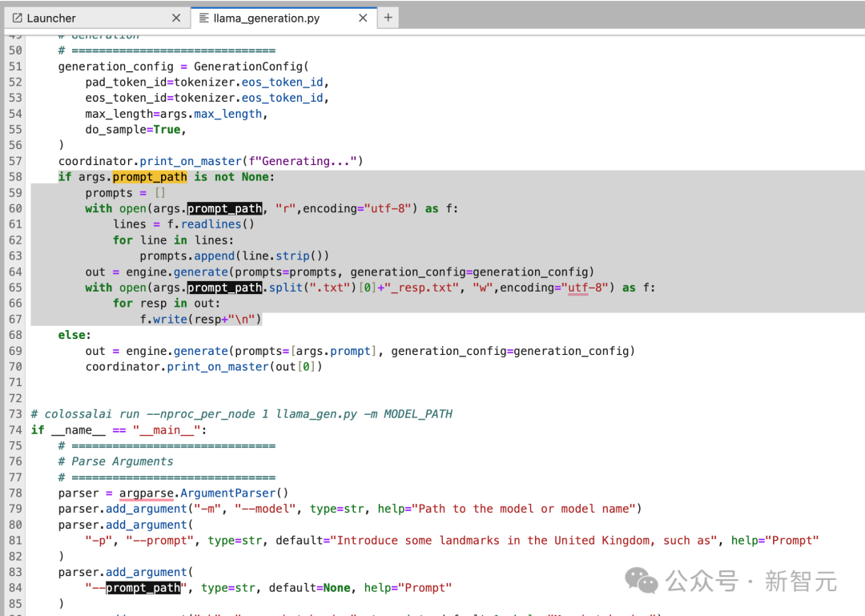Close the llama_generation.py tab
Screen dimensions: 865x616
point(363,18)
